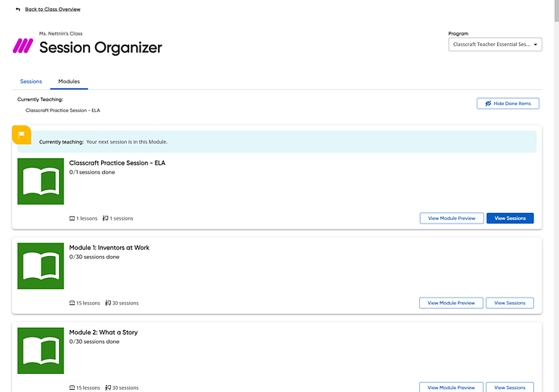Click the sessions icon beside '1 sessions'
Image resolution: width=559 pixels, height=392 pixels.
[106, 218]
